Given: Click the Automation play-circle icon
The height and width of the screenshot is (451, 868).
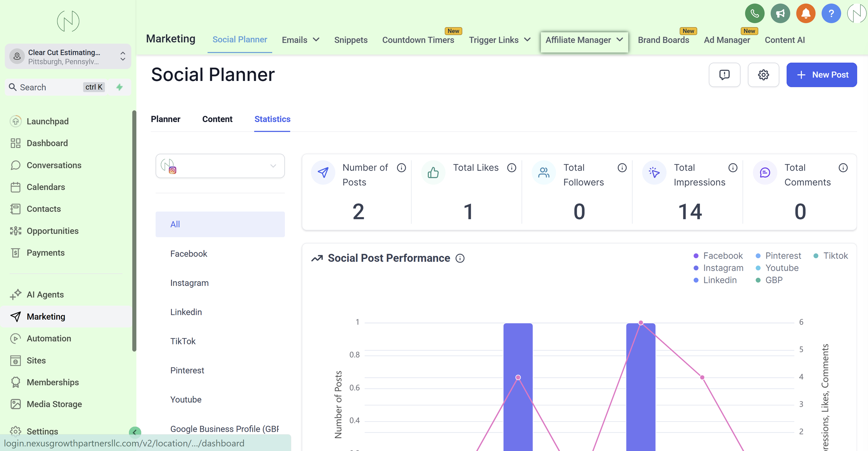Looking at the screenshot, I should tap(16, 338).
